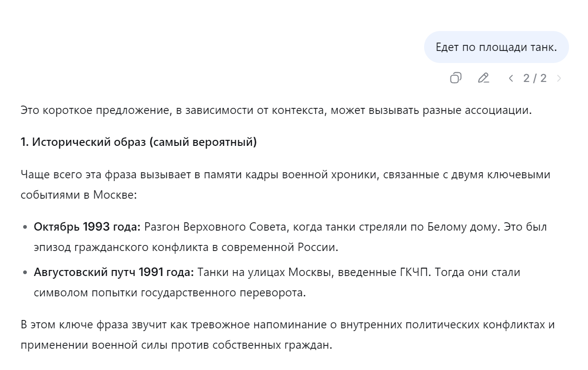Click the "Едет по площади танк." message bubble
This screenshot has width=588, height=370.
pos(496,47)
